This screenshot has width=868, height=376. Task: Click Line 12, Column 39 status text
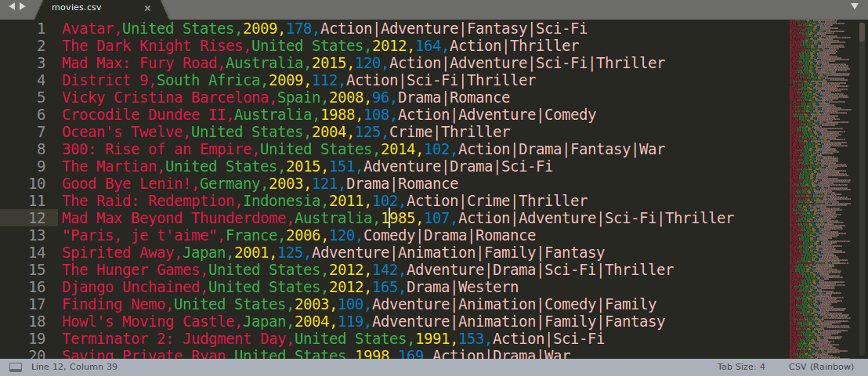(74, 367)
